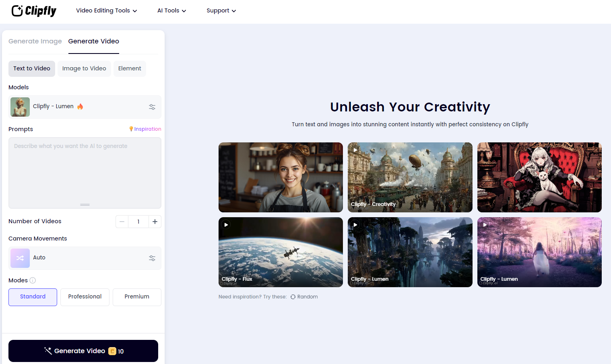Select Professional mode
The height and width of the screenshot is (364, 611).
pos(85,297)
